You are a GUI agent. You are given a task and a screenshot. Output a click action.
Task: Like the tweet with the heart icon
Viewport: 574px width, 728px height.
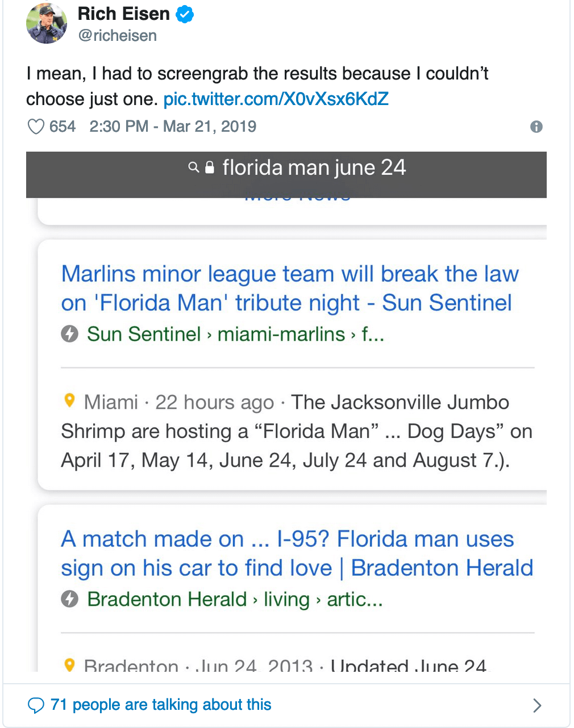pyautogui.click(x=36, y=127)
